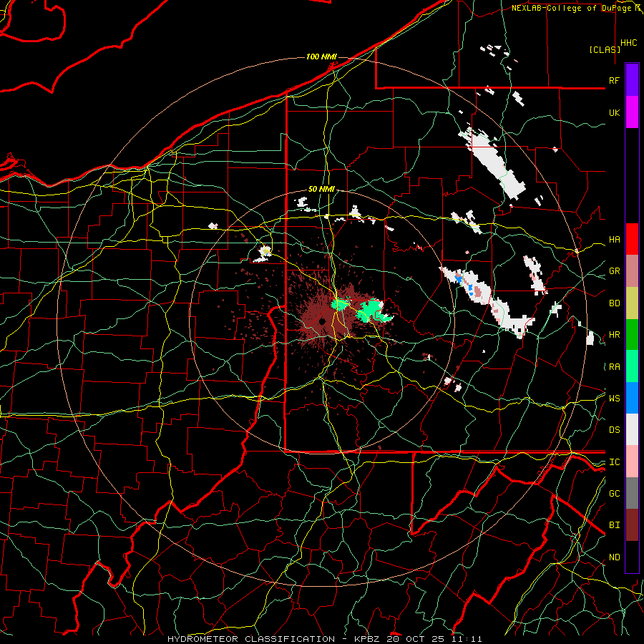Click the BD legend label
644x644 pixels.
[x=614, y=303]
